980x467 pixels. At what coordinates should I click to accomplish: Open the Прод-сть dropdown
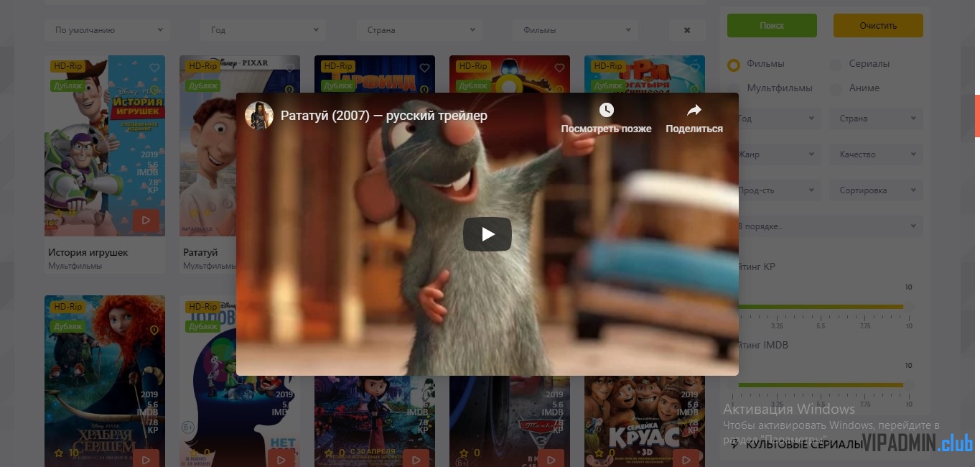pyautogui.click(x=779, y=190)
